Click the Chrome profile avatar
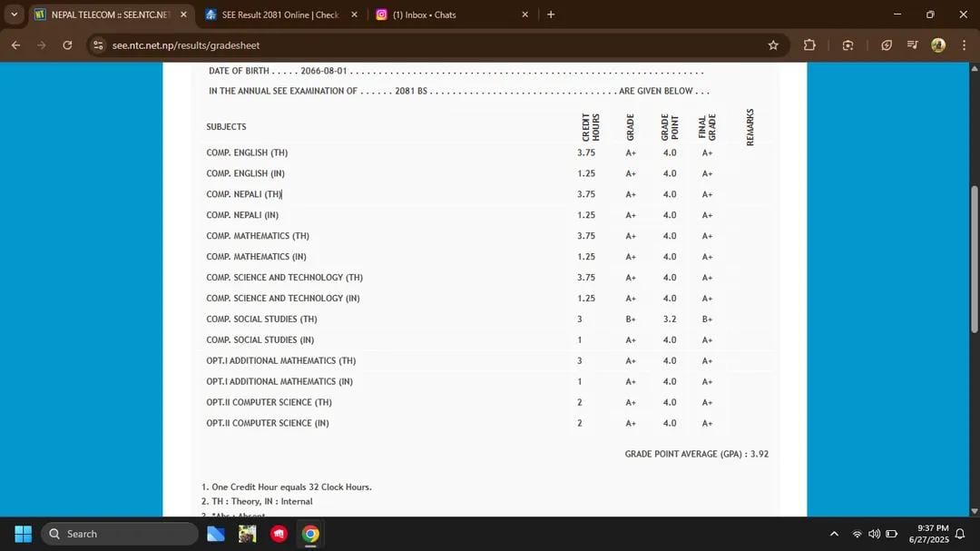The width and height of the screenshot is (980, 551). click(938, 44)
